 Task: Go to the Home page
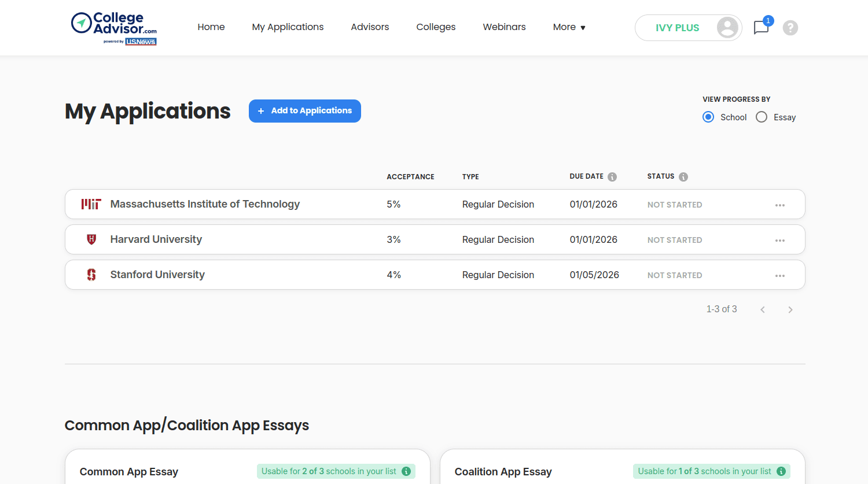click(x=211, y=27)
